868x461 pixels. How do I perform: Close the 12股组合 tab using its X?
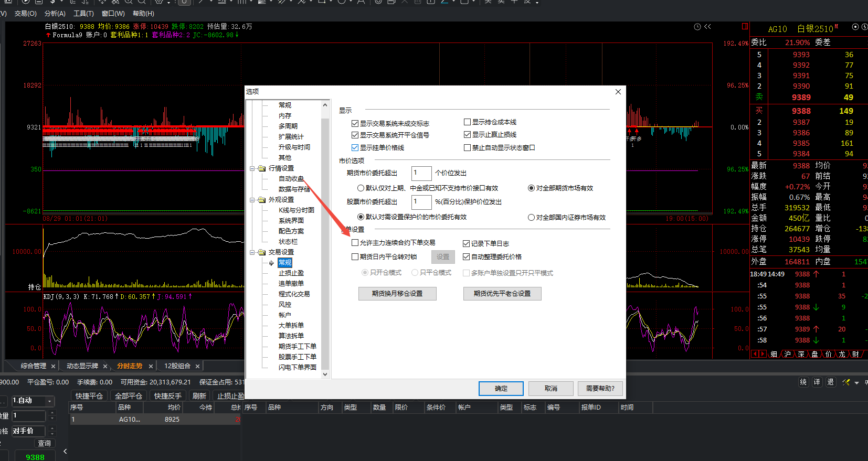tap(197, 366)
